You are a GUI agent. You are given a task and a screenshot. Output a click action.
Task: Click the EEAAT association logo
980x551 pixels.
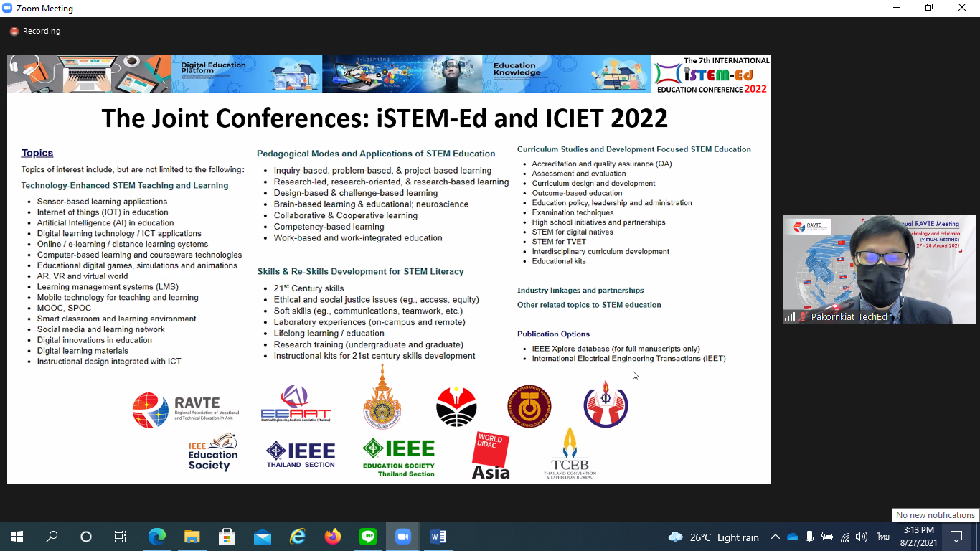296,404
